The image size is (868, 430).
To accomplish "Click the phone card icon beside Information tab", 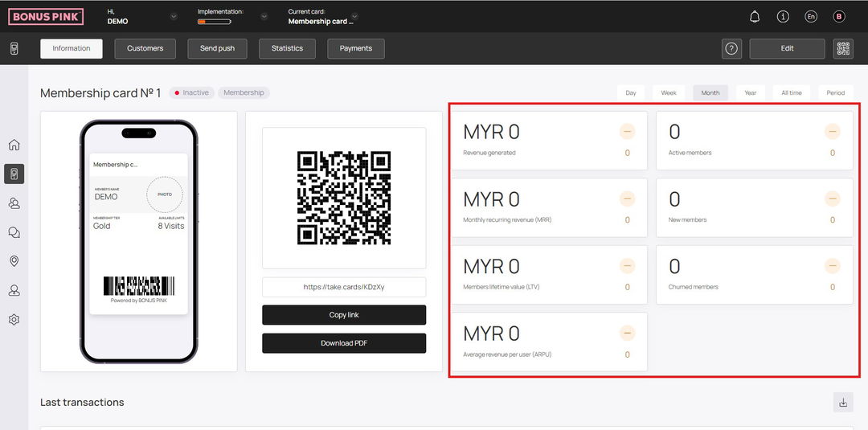I will [x=14, y=49].
